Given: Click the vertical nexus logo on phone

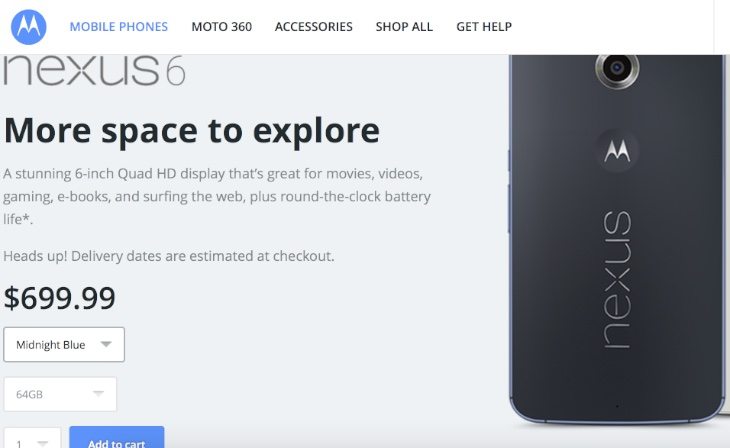Looking at the screenshot, I should [x=617, y=279].
